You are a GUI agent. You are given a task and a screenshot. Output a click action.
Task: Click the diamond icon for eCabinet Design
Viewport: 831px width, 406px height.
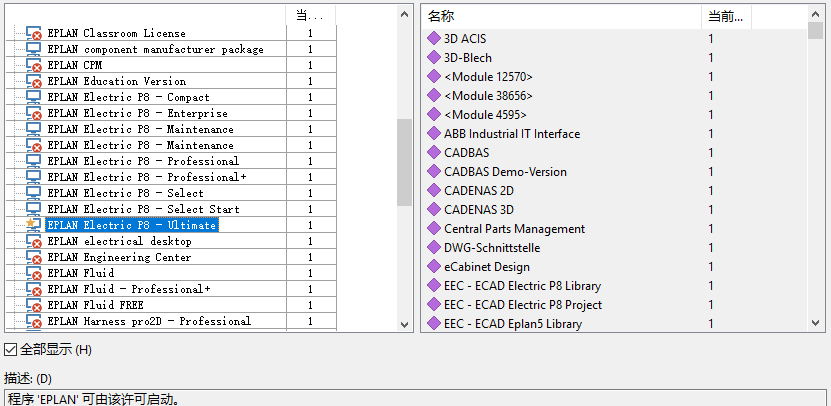click(434, 267)
